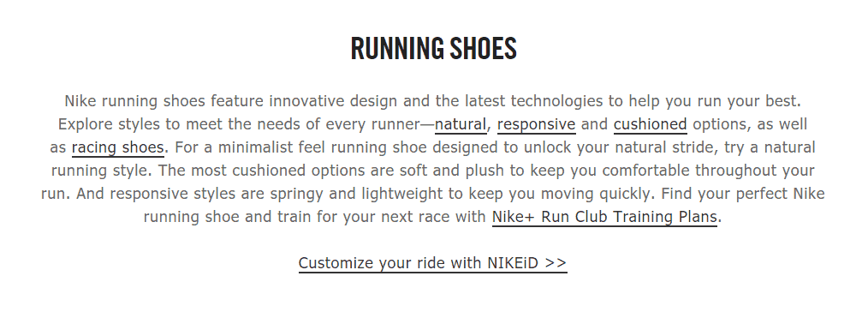Visit the cushioned options link
Viewport: 868px width, 324px height.
(651, 124)
